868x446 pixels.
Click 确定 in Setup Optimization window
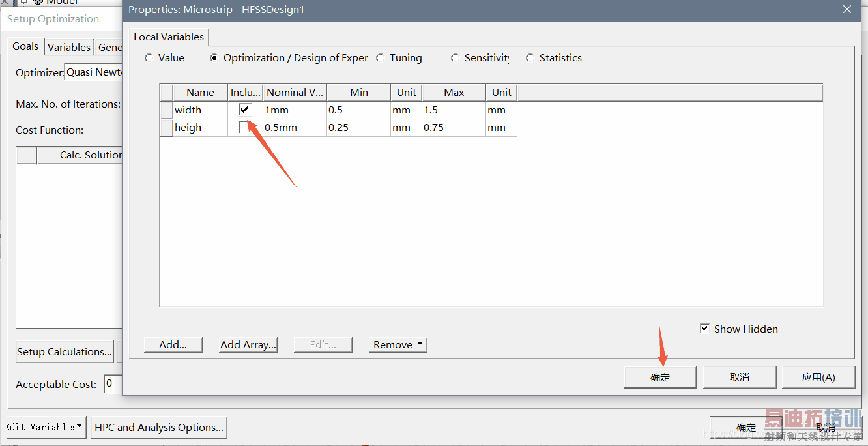click(746, 428)
